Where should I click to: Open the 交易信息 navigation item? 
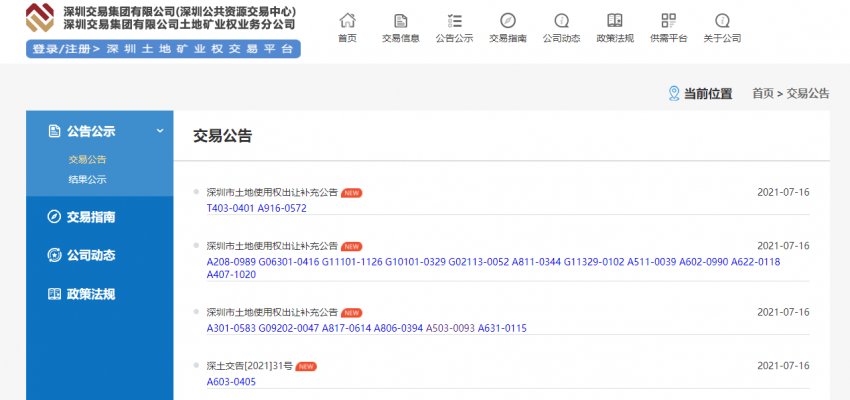[401, 38]
